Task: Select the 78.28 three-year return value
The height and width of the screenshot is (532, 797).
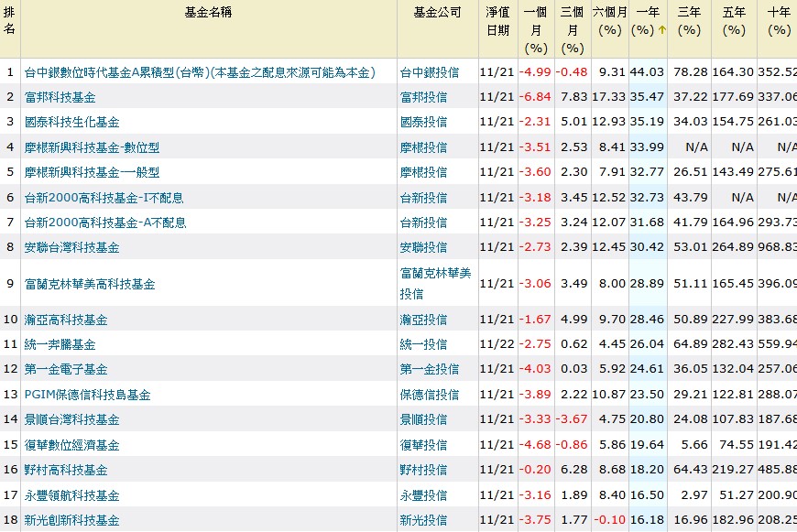Action: point(691,72)
